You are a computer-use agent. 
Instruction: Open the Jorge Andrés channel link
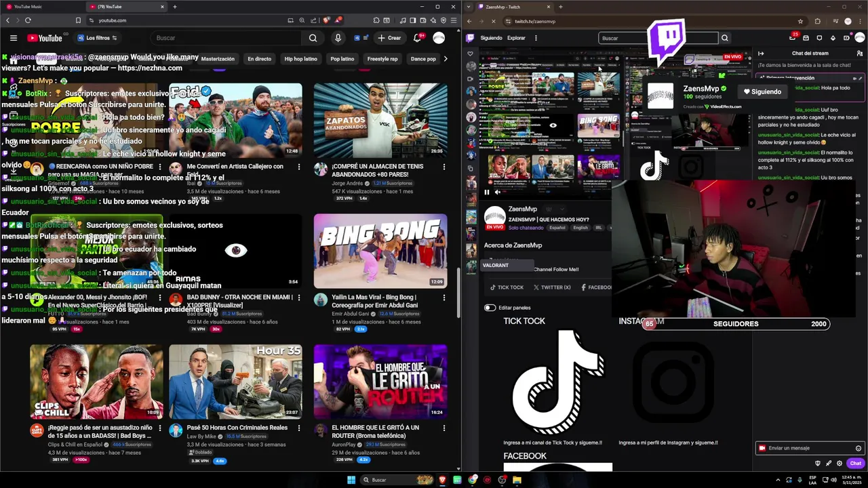pos(349,183)
